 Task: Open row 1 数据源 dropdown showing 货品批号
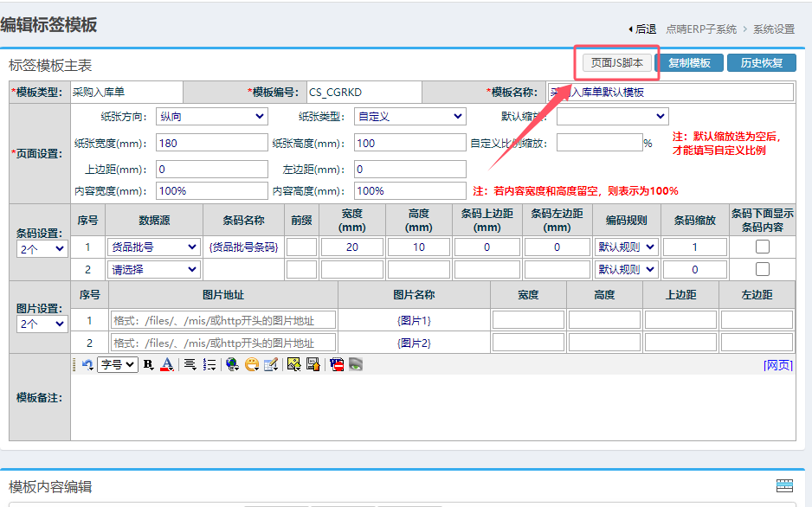(154, 247)
